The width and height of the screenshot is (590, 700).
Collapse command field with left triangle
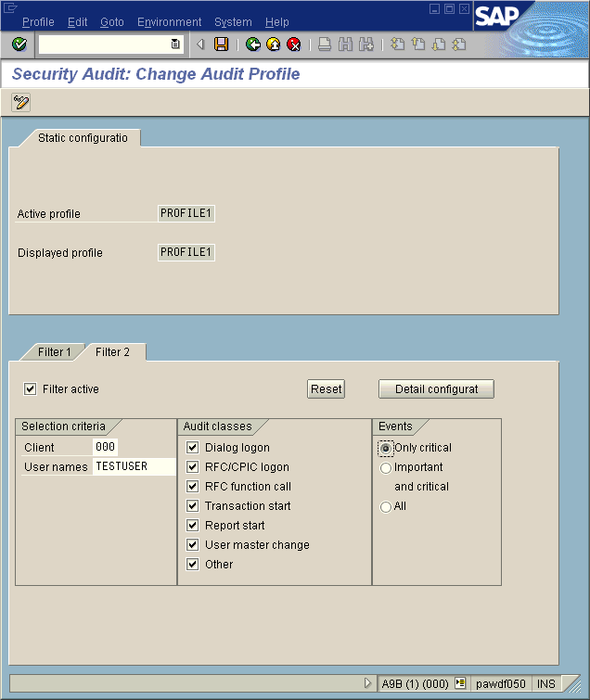(x=200, y=45)
